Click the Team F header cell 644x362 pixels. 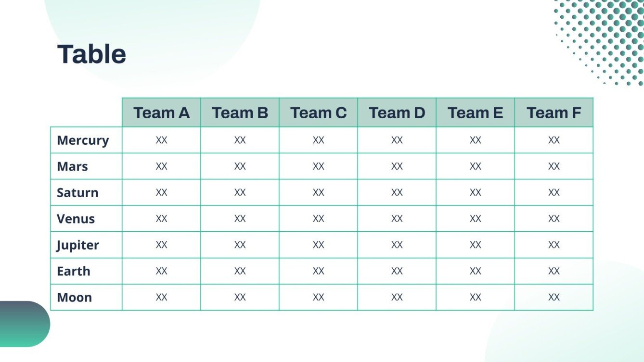pos(554,113)
